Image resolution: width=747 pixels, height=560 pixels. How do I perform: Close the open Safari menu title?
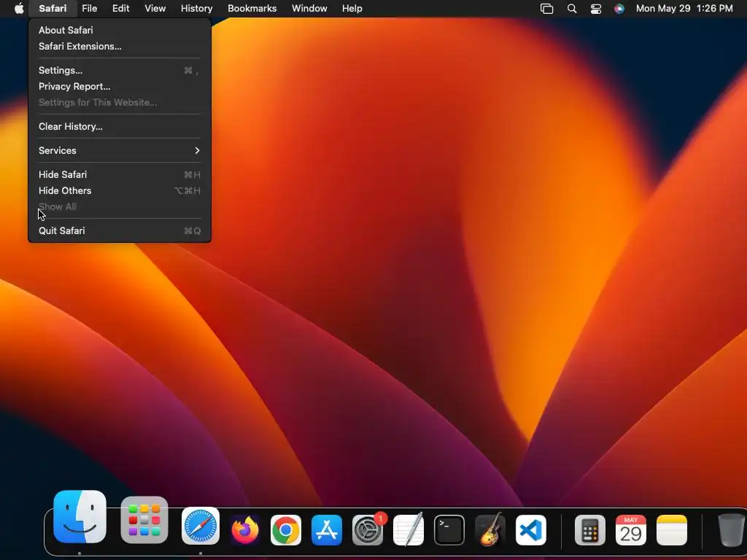(x=53, y=8)
